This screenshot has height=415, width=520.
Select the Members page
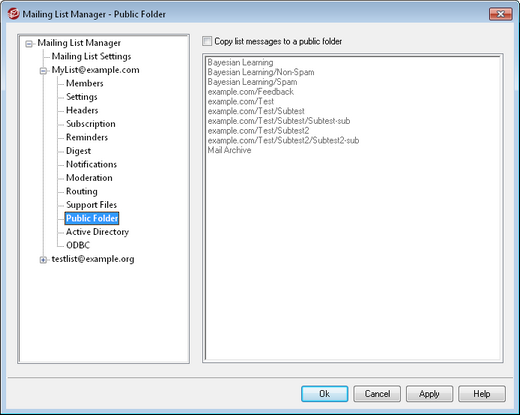[x=85, y=83]
